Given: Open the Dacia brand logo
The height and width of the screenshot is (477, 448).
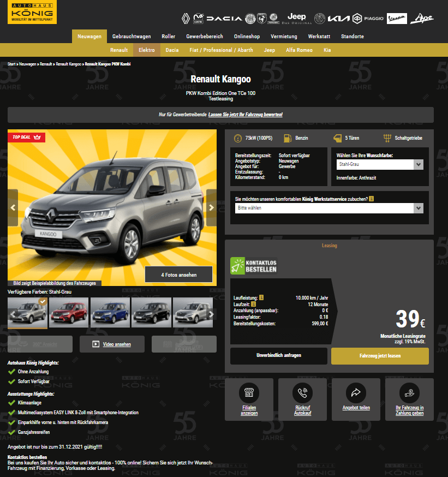Looking at the screenshot, I should [x=224, y=19].
